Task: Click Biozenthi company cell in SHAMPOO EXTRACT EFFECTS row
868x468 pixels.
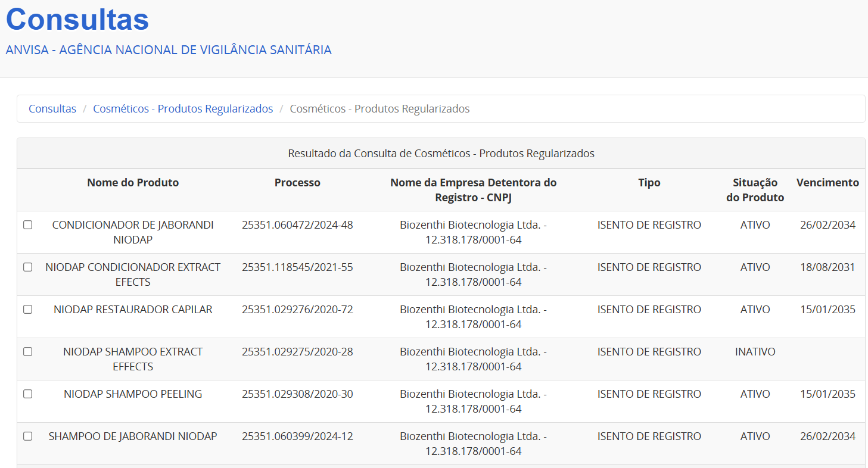Action: pos(474,359)
